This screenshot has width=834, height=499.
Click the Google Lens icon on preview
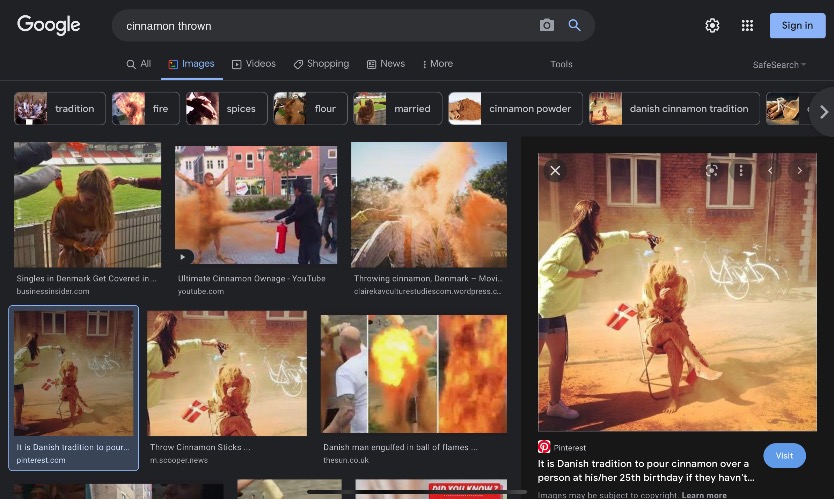[x=711, y=171]
